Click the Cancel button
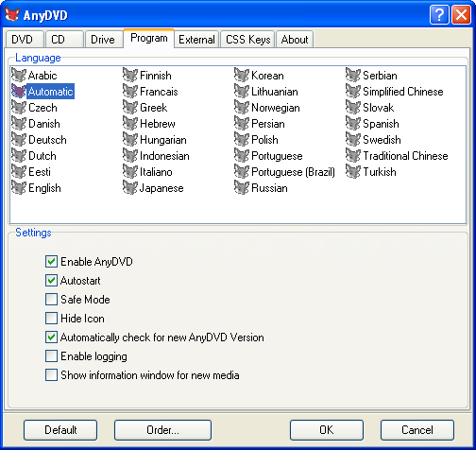This screenshot has height=450, width=476. (417, 430)
